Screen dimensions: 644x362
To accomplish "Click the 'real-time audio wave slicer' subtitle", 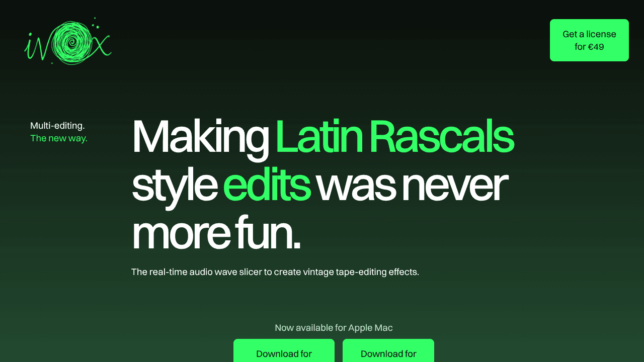I will (x=275, y=272).
